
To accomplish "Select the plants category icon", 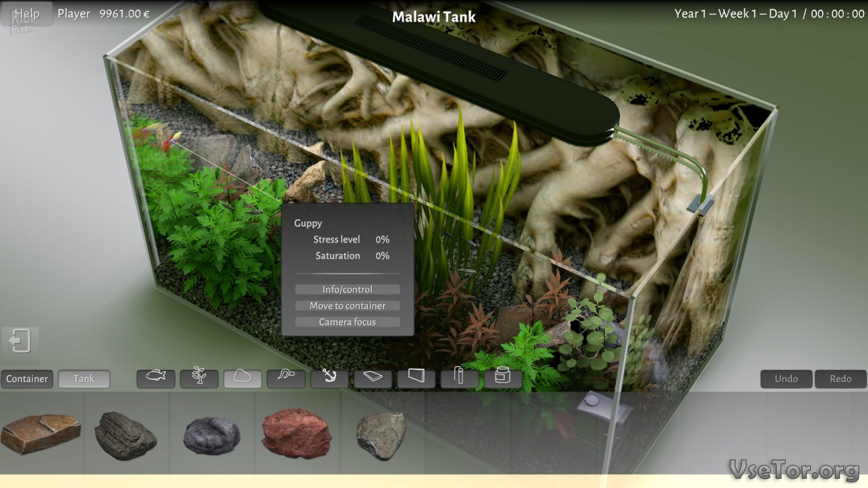I will click(199, 378).
